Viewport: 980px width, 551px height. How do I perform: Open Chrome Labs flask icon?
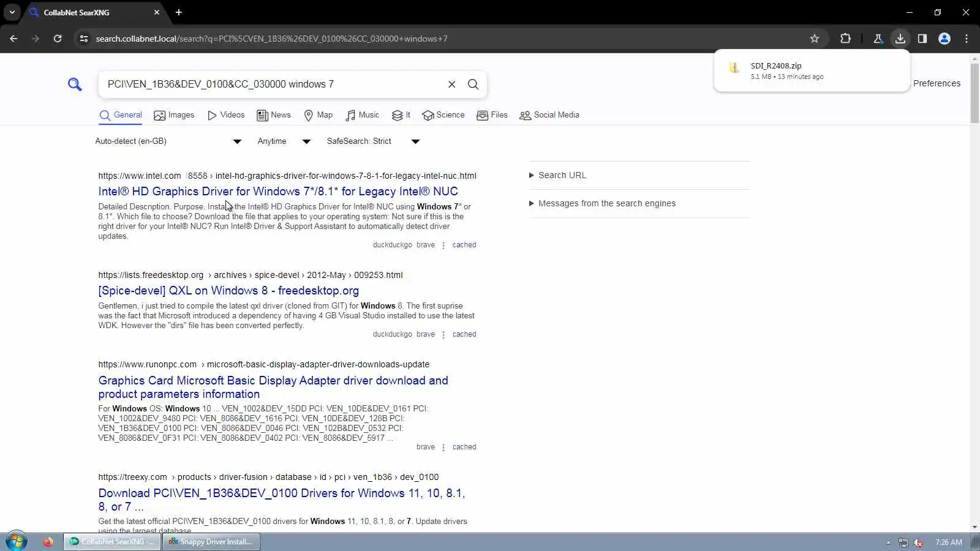click(878, 39)
